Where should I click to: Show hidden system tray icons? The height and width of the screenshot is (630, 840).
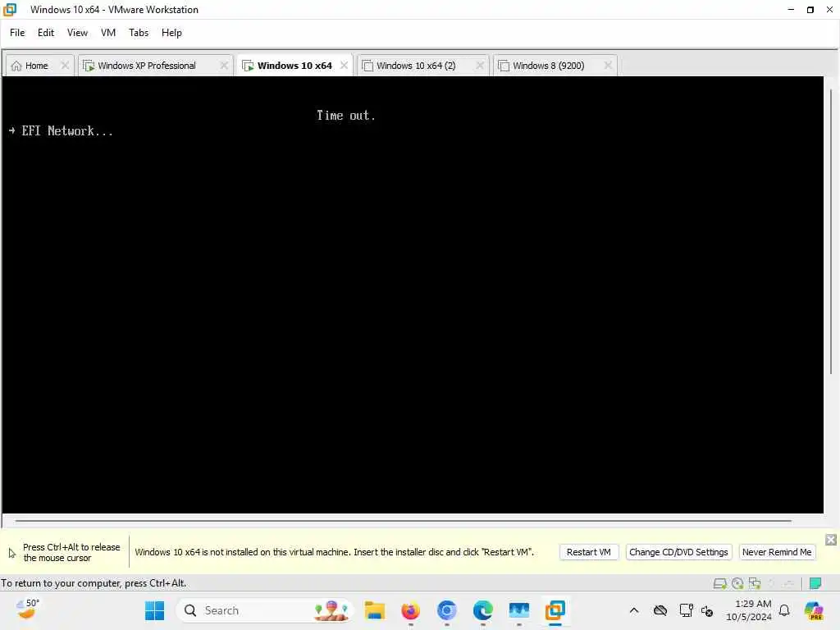[x=634, y=610]
